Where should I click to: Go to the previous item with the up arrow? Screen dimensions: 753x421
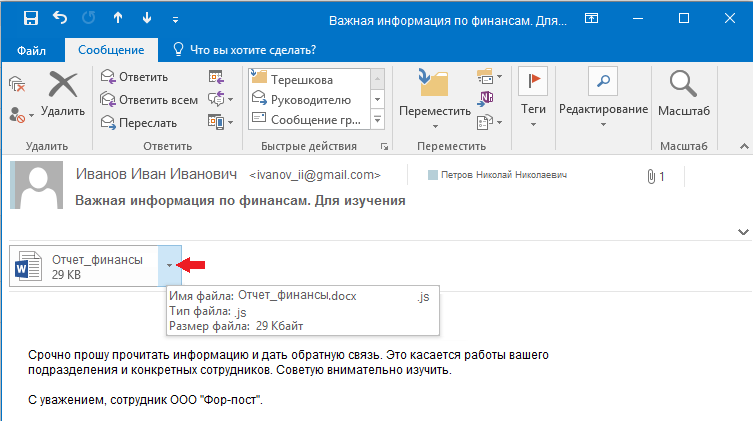coord(118,18)
